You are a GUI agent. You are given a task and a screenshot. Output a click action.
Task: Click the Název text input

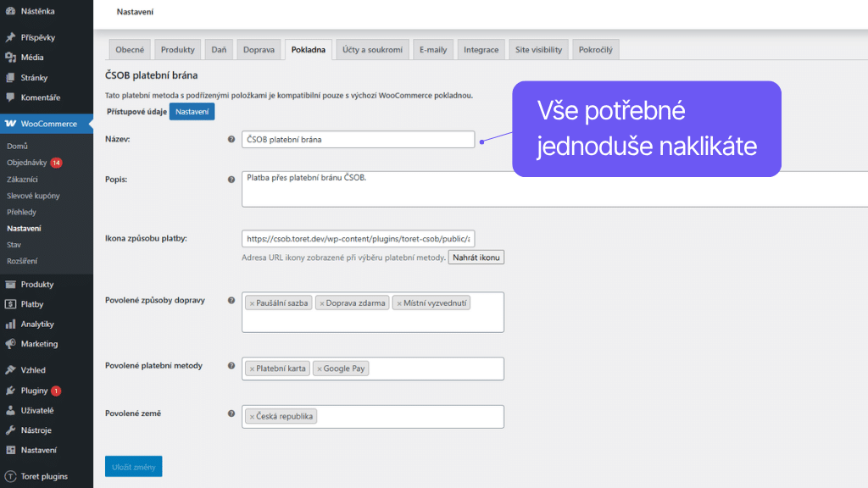pos(359,140)
